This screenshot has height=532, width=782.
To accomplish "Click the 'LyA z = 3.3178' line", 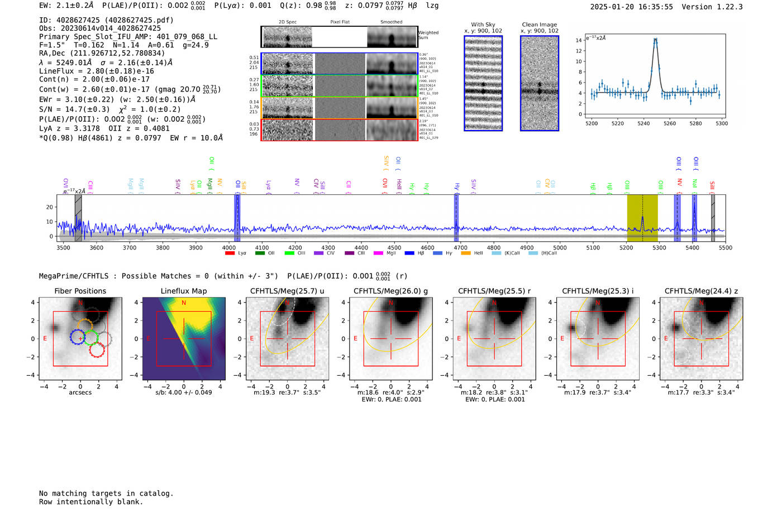I will point(69,128).
